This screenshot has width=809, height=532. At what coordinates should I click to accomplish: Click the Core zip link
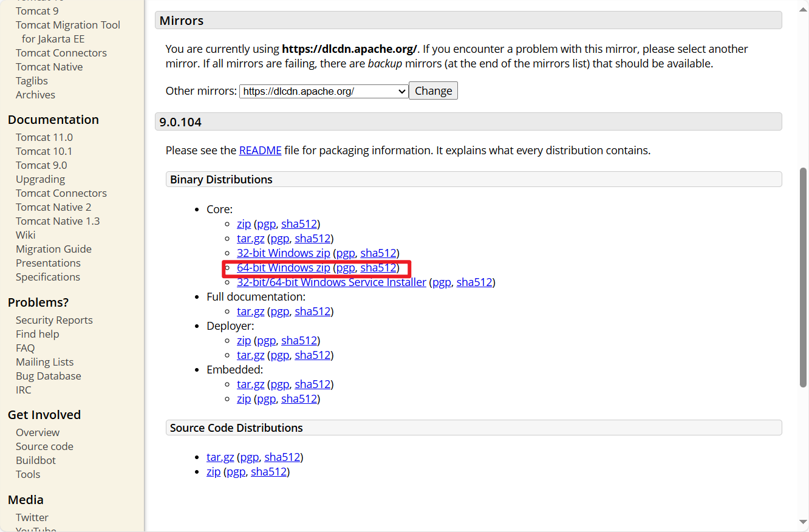coord(244,224)
